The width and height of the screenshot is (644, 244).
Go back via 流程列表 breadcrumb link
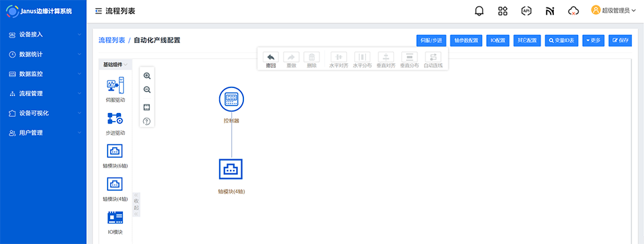(112, 40)
